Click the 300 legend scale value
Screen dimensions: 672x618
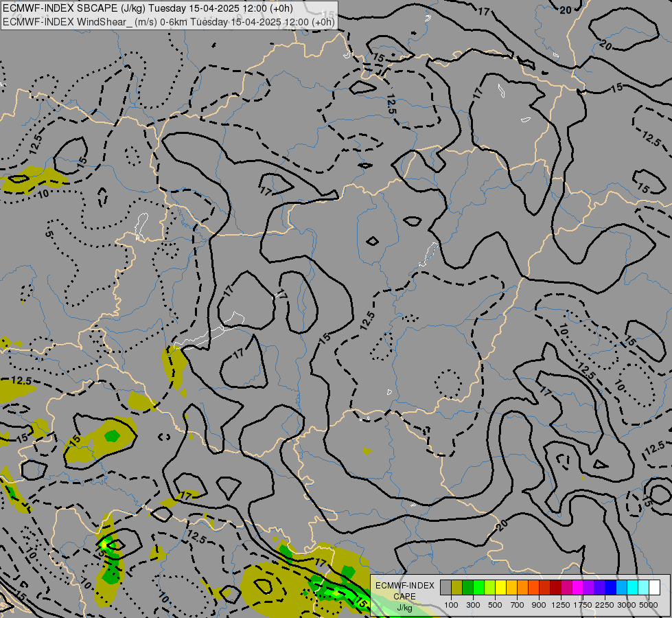pos(473,605)
